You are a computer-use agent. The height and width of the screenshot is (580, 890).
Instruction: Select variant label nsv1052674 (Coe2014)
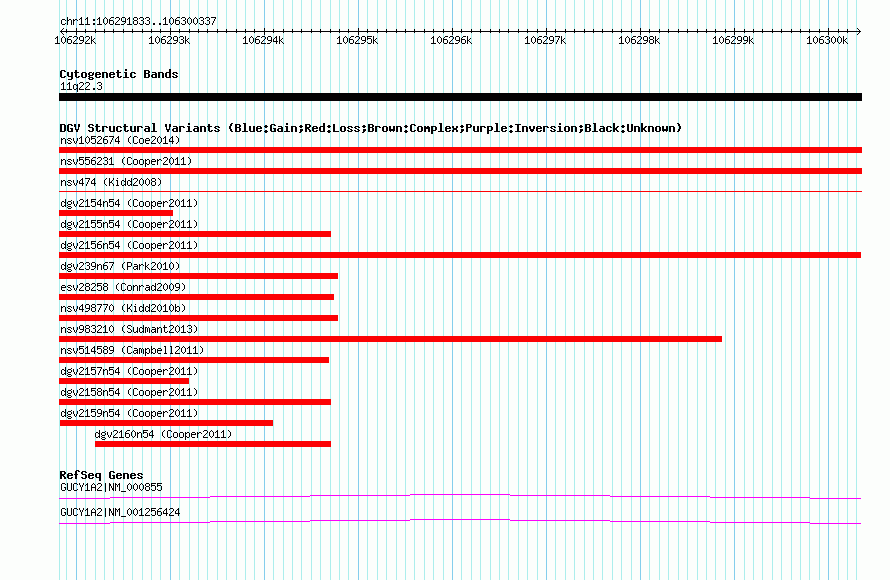(120, 140)
